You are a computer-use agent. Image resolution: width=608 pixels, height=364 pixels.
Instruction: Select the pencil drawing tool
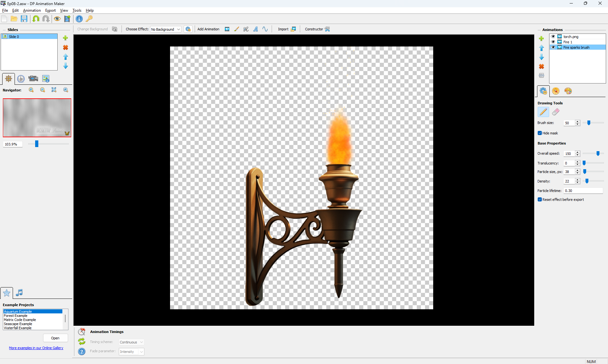tap(543, 112)
